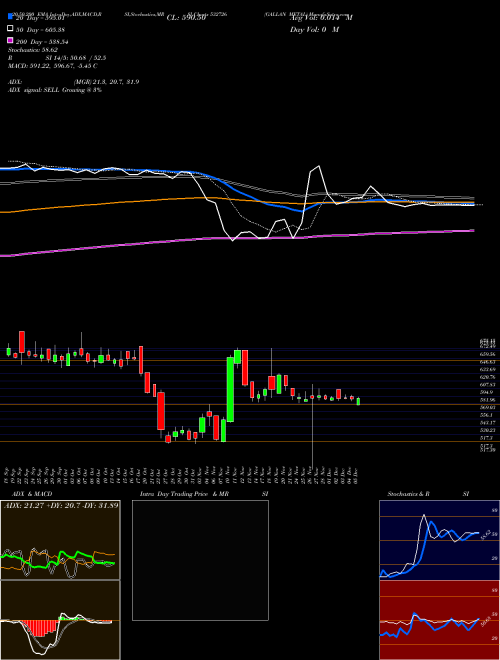
Task: Open the MACD histogram chart panel
Action: click(x=60, y=620)
